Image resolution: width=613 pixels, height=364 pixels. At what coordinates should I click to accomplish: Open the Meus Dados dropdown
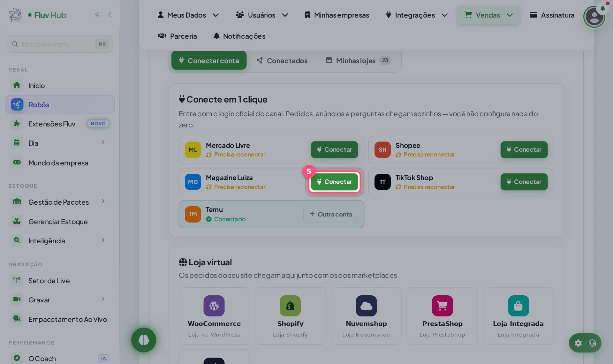pos(188,15)
